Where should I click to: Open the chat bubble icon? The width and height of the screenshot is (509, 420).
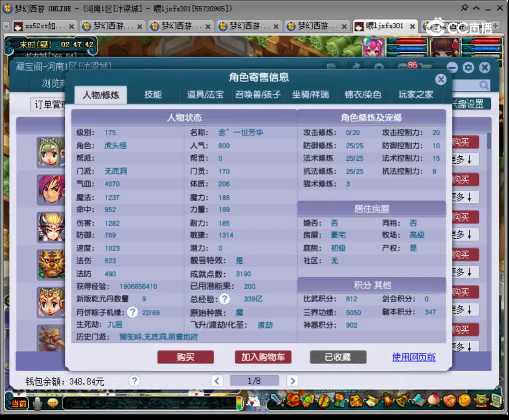pos(53,403)
